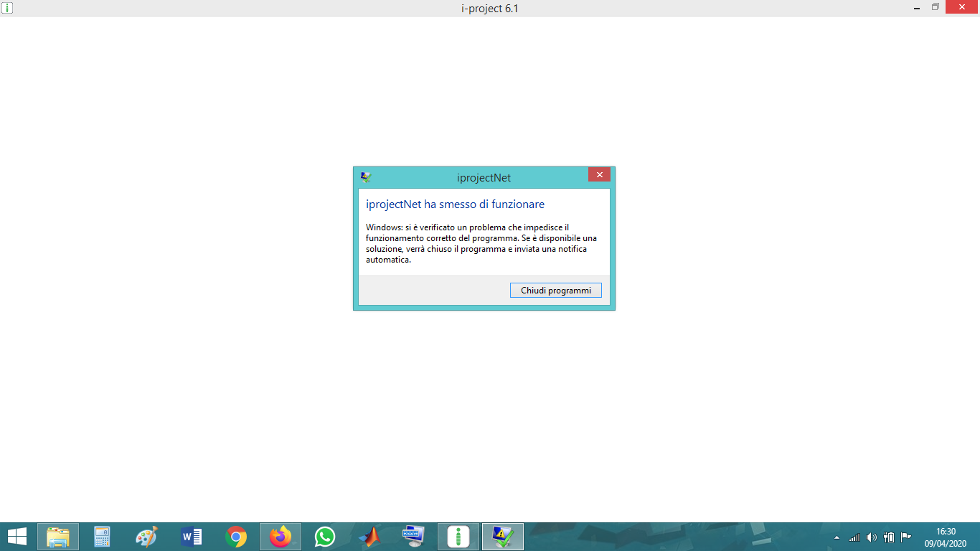Open Microsoft Word from the taskbar
The width and height of the screenshot is (980, 551).
pos(192,537)
